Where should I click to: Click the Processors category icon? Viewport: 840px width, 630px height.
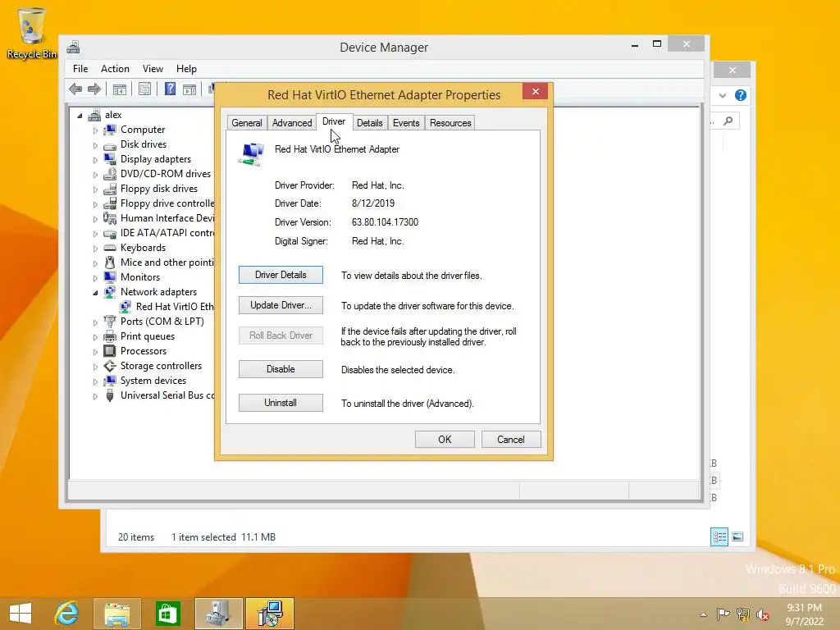tap(110, 351)
